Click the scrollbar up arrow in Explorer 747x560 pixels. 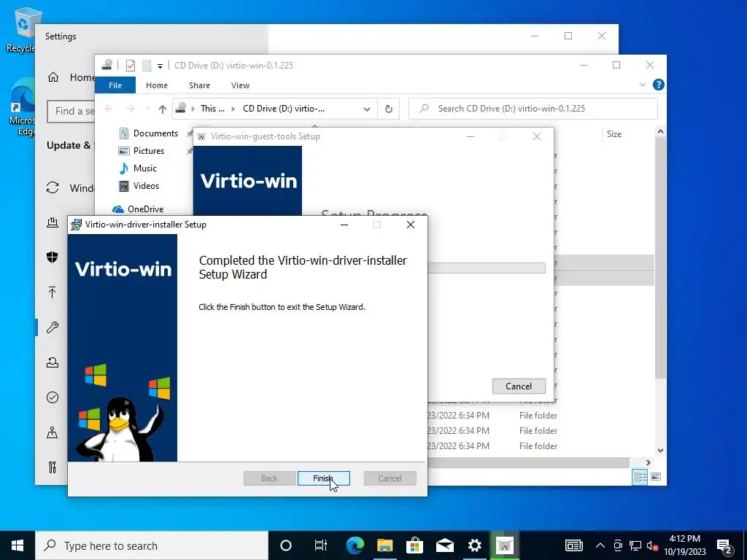coord(660,131)
